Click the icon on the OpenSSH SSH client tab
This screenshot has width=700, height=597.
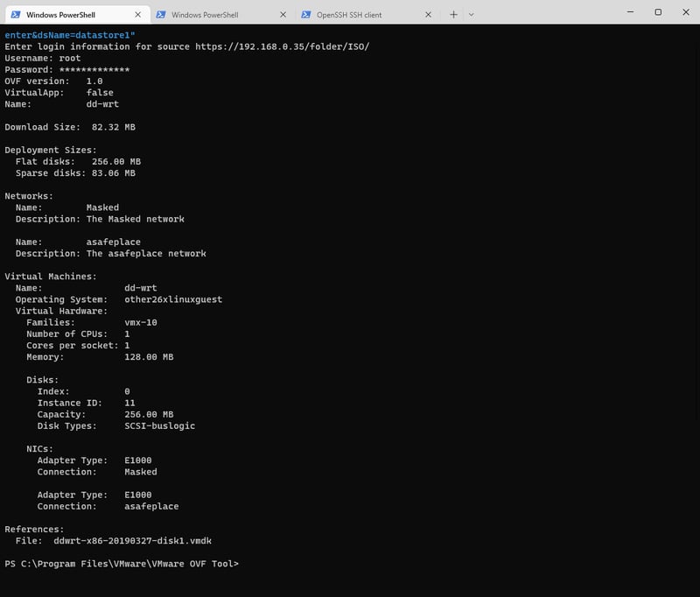305,15
